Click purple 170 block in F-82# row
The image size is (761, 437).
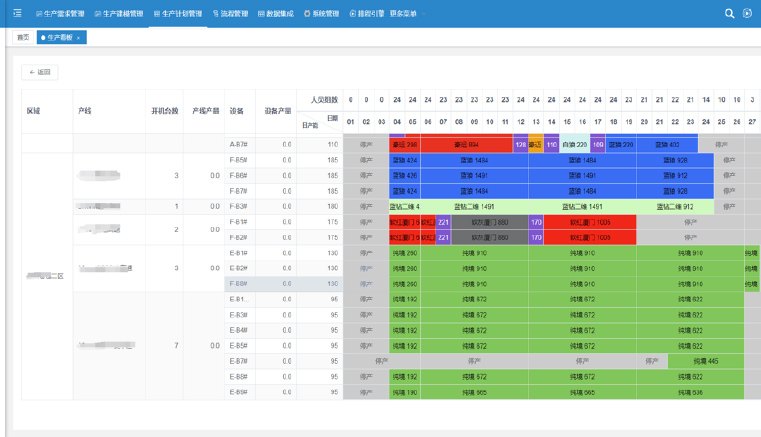coord(536,237)
